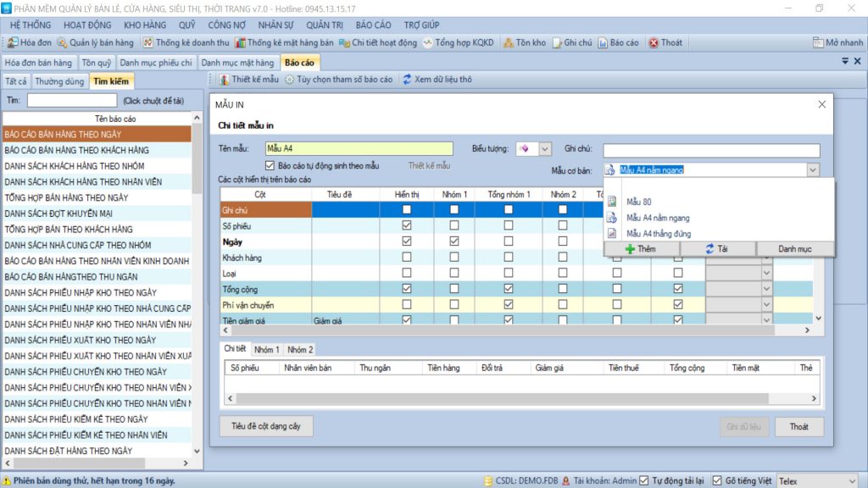
Task: Open Tồn kho inventory toolbar icon
Action: pos(525,42)
